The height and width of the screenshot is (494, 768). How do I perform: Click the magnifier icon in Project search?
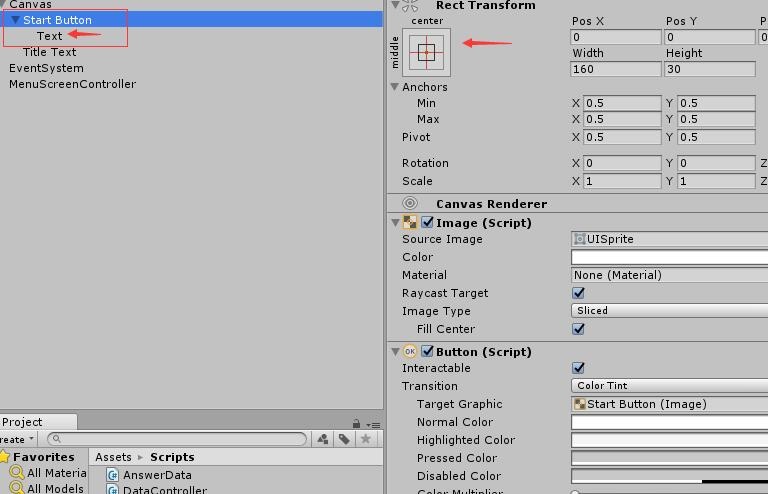point(56,439)
